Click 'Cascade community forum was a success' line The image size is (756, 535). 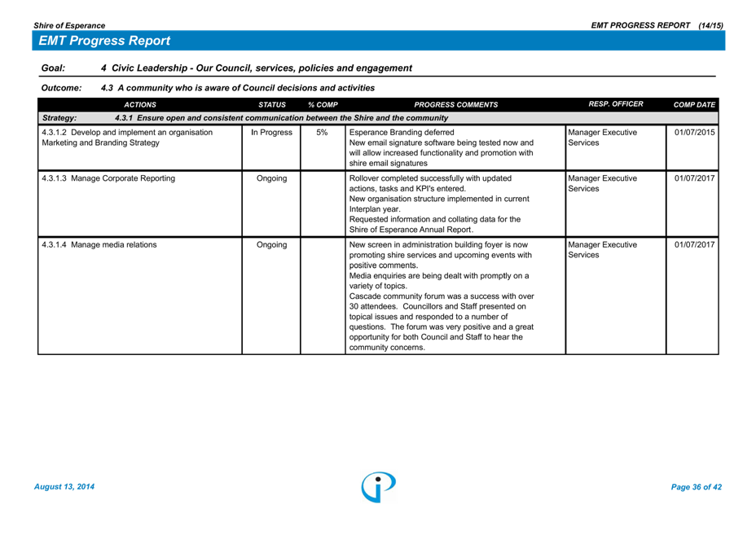(x=442, y=296)
